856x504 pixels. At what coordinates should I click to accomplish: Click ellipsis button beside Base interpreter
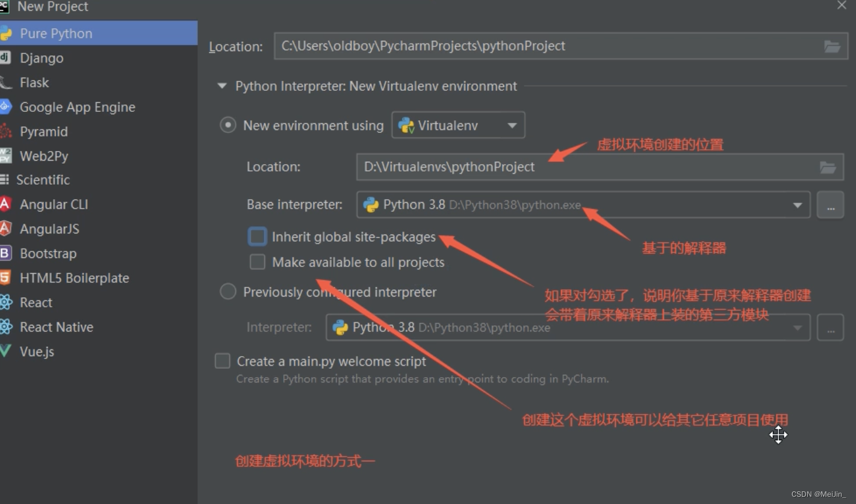tap(830, 205)
